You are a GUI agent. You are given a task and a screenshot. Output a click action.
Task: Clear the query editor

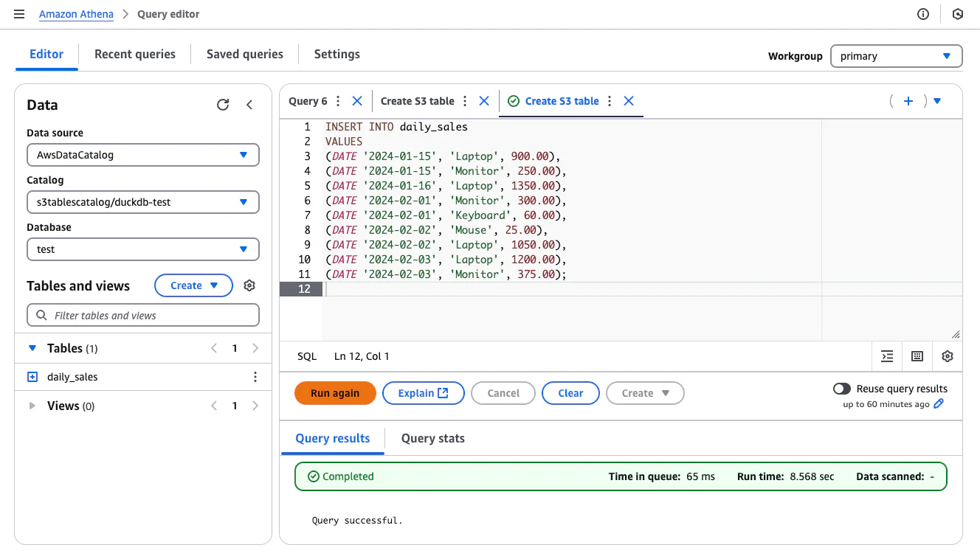point(570,393)
